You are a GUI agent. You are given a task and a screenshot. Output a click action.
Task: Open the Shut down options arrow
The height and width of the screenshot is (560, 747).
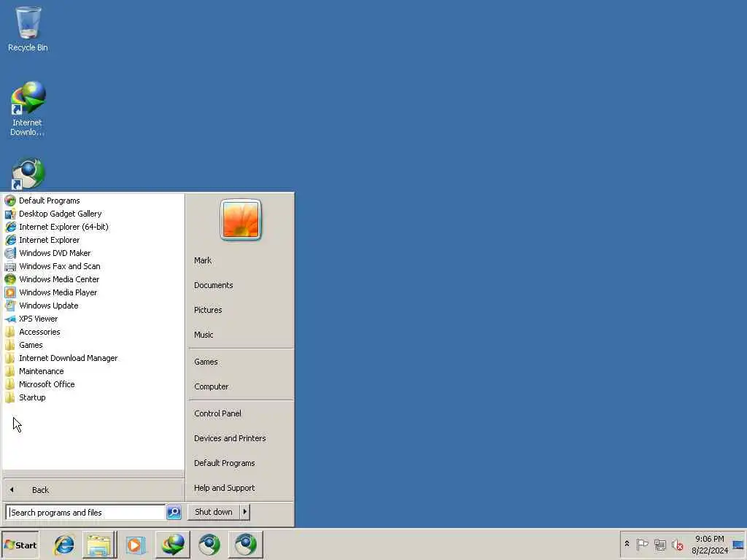coord(245,512)
